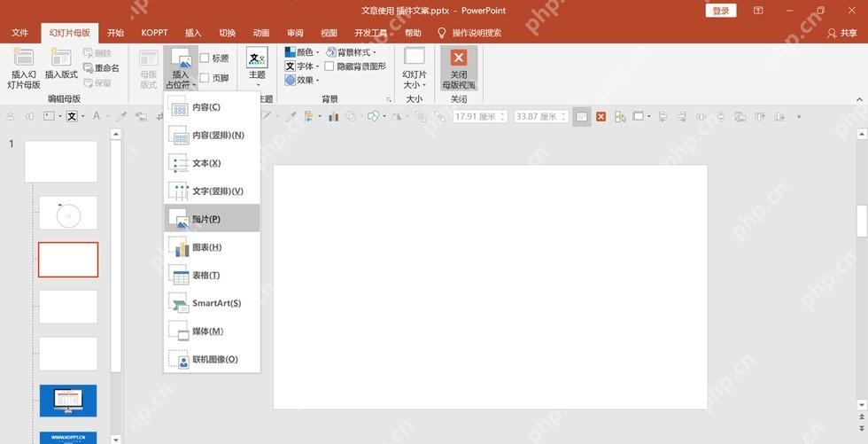This screenshot has width=868, height=444.
Task: Click the Sign in (登录) button
Action: pyautogui.click(x=721, y=11)
